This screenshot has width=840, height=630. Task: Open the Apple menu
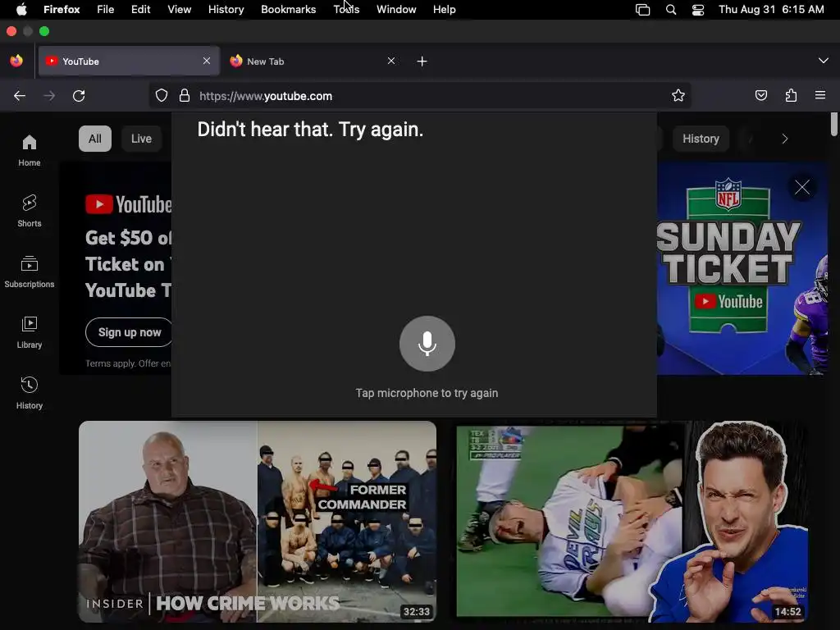point(21,9)
